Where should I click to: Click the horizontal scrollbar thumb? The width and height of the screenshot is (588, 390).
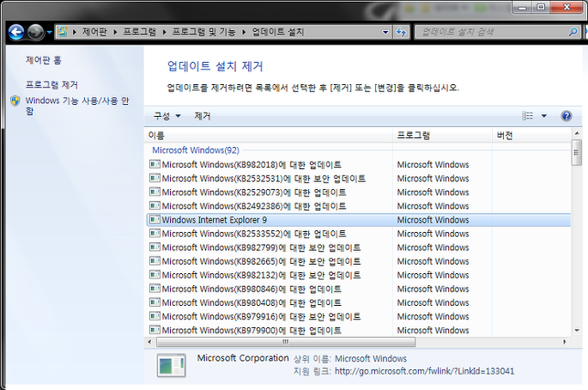click(286, 342)
